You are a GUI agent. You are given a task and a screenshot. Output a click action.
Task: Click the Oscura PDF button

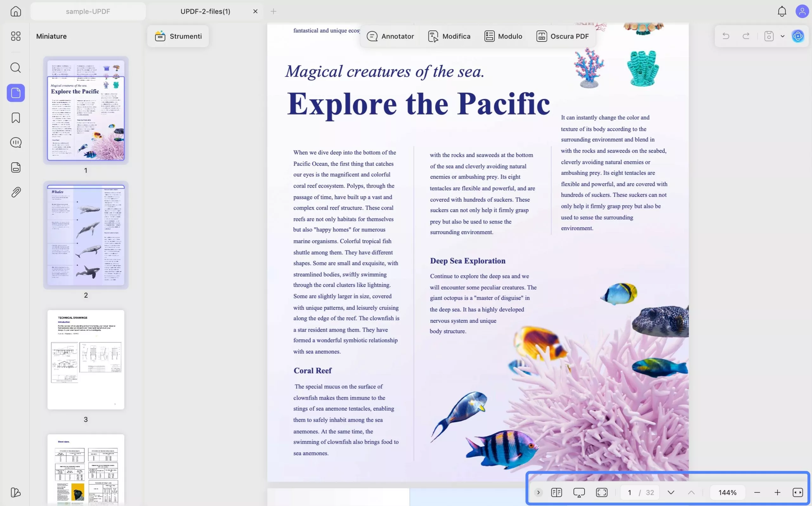coord(562,36)
